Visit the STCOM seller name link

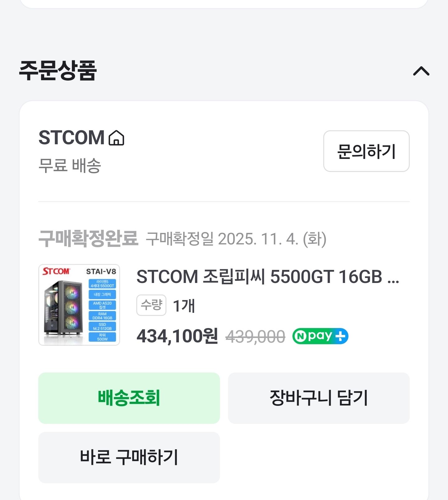[x=71, y=138]
